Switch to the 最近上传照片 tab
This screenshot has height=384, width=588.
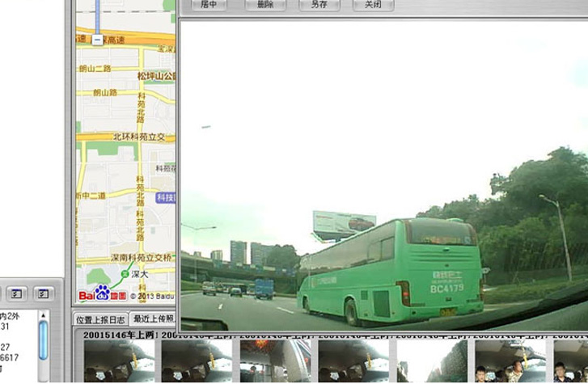[154, 319]
